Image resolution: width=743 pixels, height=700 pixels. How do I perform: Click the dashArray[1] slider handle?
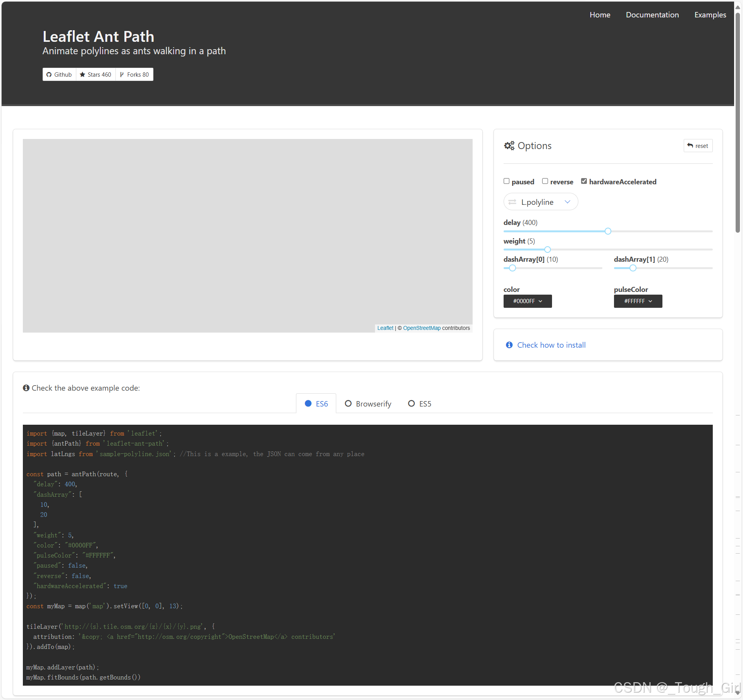tap(633, 268)
